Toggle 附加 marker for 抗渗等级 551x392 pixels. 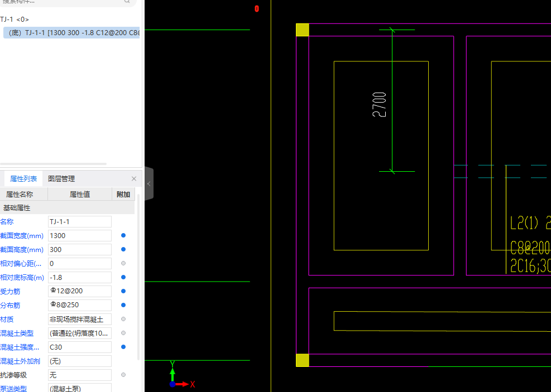point(123,375)
